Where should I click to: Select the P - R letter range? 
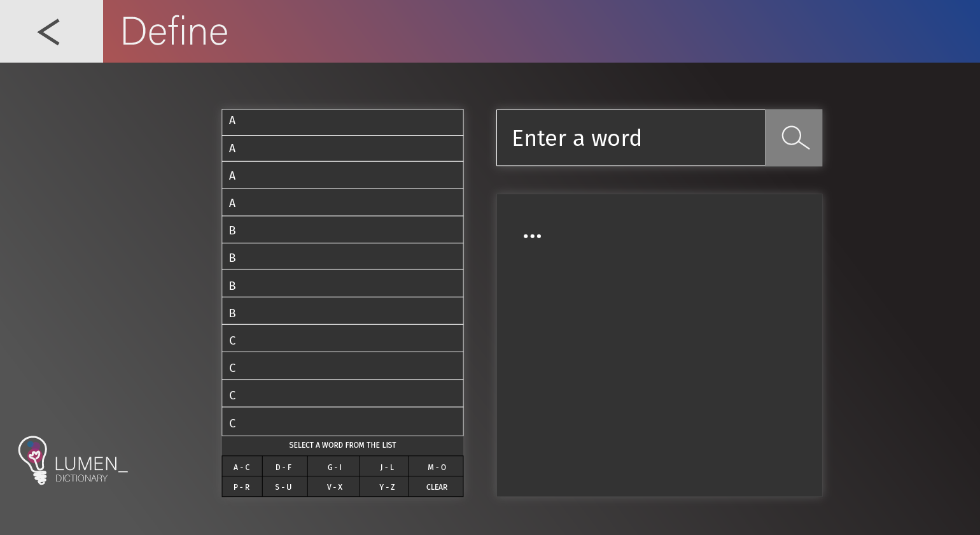[x=242, y=487]
